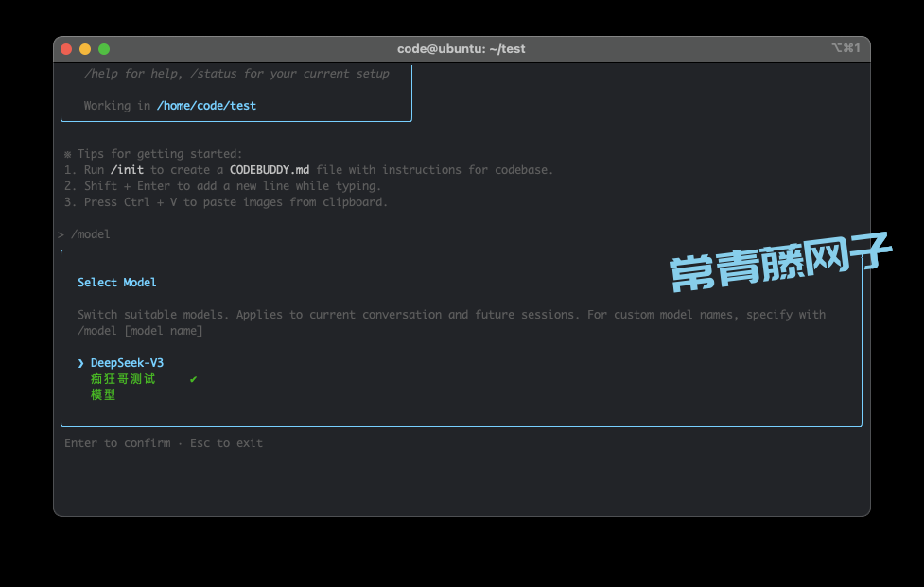Image resolution: width=924 pixels, height=587 pixels.
Task: Select the DeepSeek-V3 model option
Action: click(127, 363)
